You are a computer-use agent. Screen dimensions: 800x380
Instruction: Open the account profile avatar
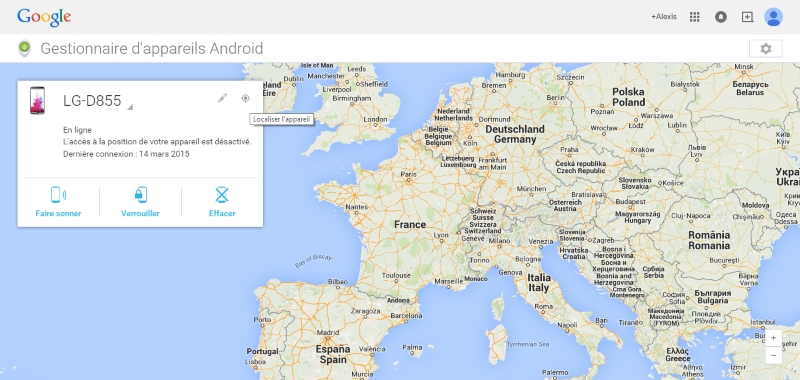pos(773,17)
